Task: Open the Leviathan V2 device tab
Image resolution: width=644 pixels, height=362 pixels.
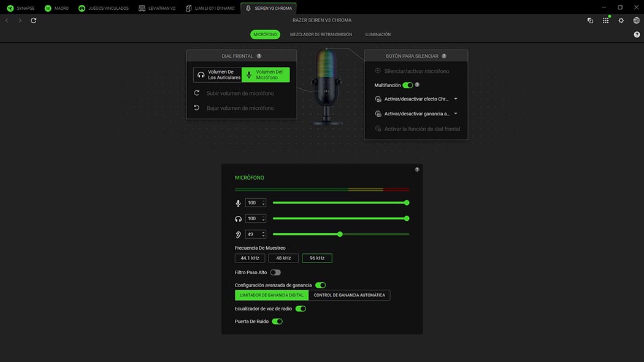Action: 158,8
